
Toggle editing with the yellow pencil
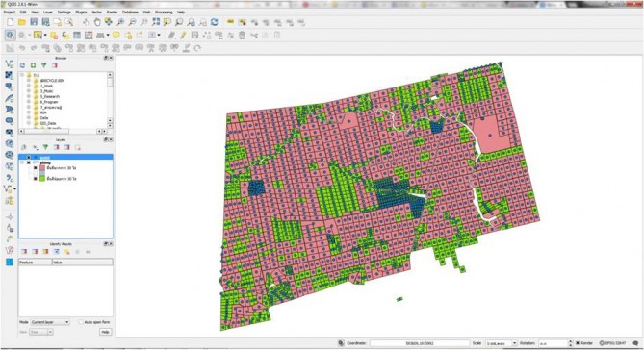(183, 36)
